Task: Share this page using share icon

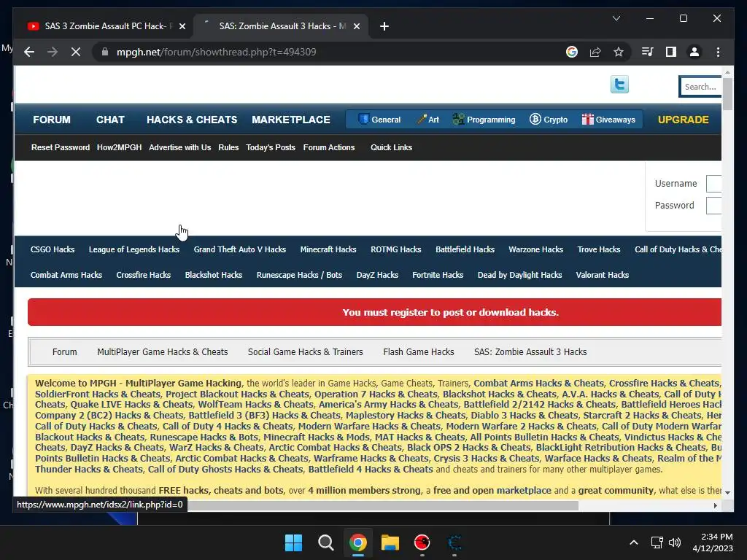Action: 595,52
